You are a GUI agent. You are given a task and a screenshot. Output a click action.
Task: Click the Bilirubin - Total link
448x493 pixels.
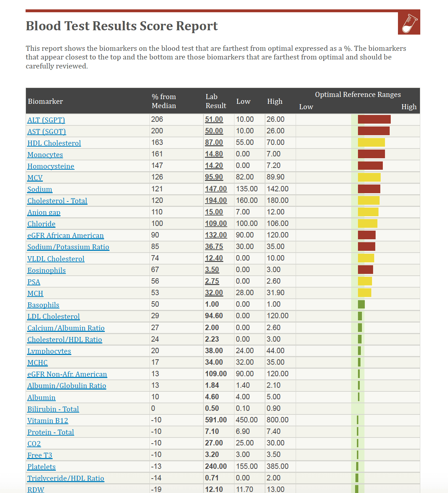[53, 409]
